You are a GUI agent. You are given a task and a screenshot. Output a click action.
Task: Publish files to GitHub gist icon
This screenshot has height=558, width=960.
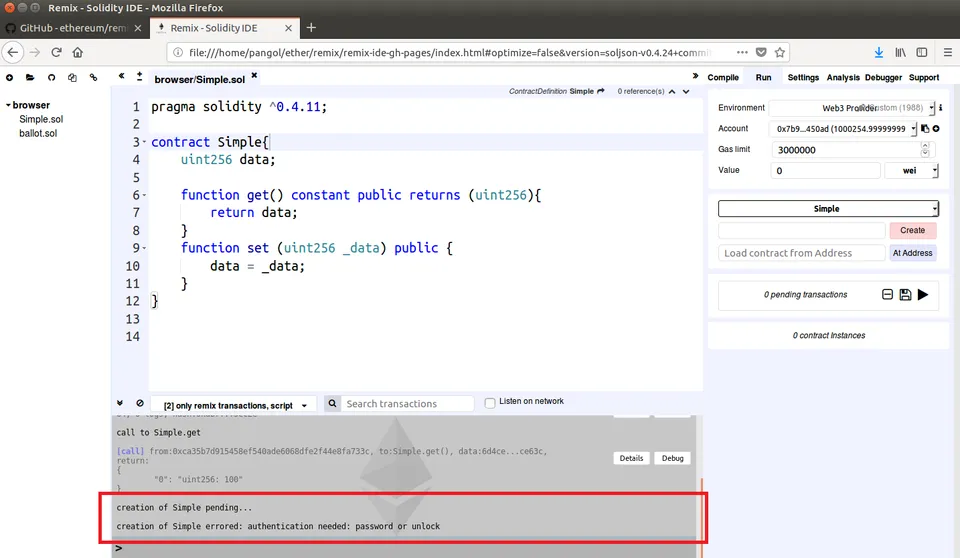tap(51, 78)
